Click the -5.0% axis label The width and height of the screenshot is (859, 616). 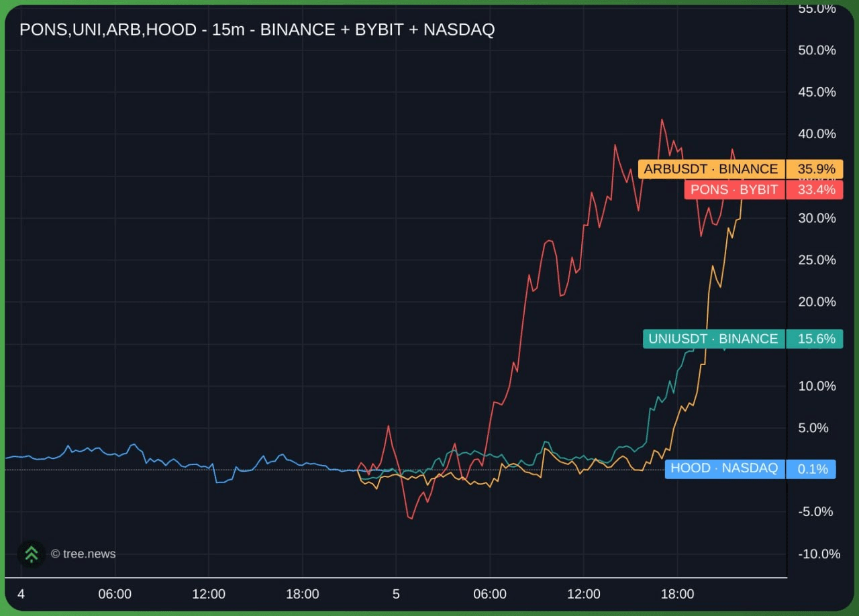point(815,511)
